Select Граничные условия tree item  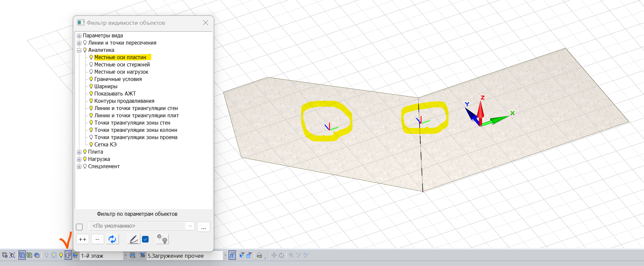tap(118, 79)
